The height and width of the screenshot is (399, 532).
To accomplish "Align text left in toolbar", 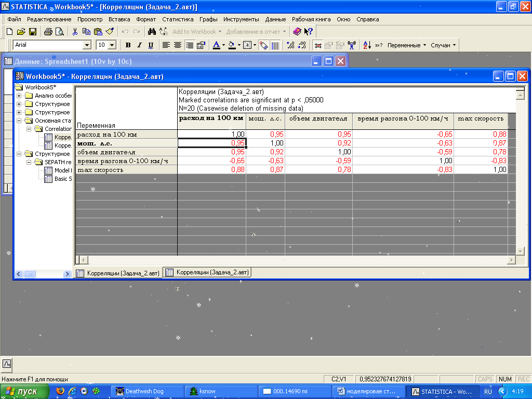I will [166, 45].
